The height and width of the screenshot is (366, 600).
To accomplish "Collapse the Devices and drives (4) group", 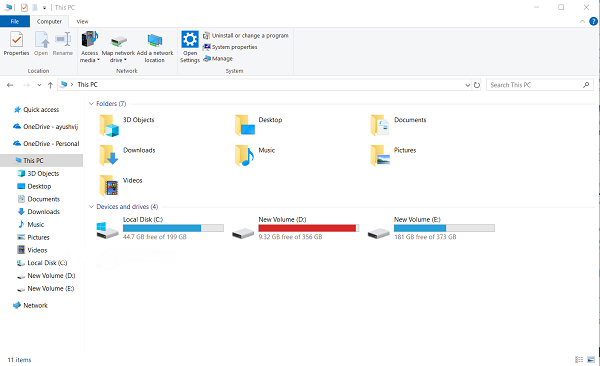I will [91, 207].
